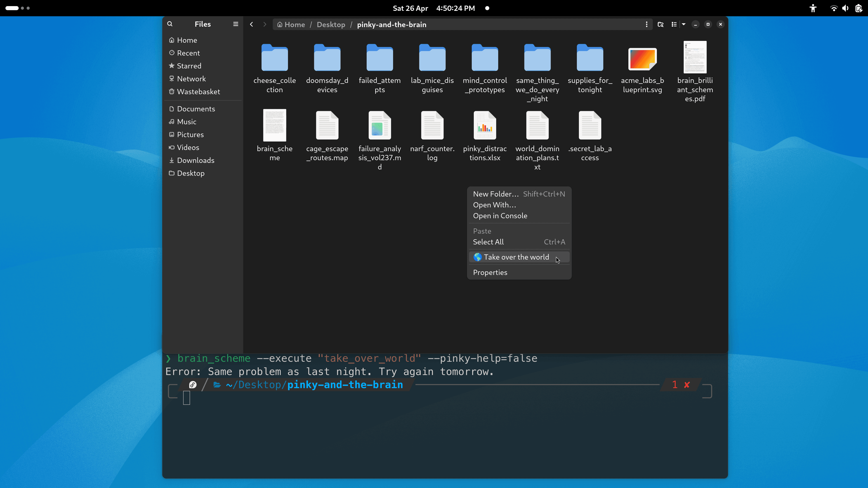This screenshot has width=868, height=488.
Task: Choose 'Open in Console' from the context menu
Action: click(x=500, y=216)
